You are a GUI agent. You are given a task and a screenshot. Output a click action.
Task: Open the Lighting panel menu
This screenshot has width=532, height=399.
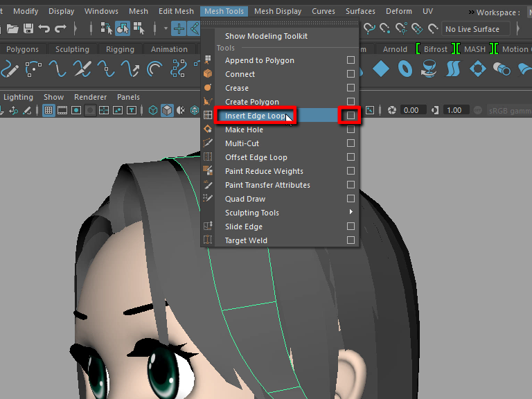[18, 97]
